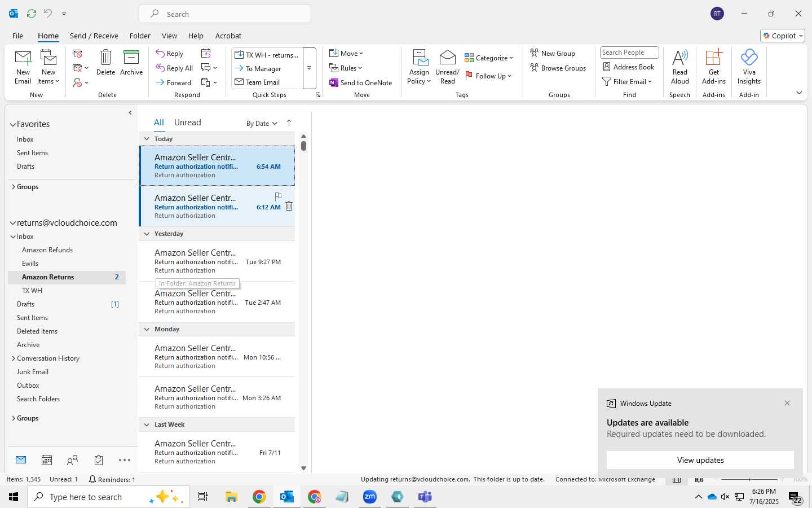The width and height of the screenshot is (812, 508).
Task: Send message to OneNote
Action: (361, 83)
